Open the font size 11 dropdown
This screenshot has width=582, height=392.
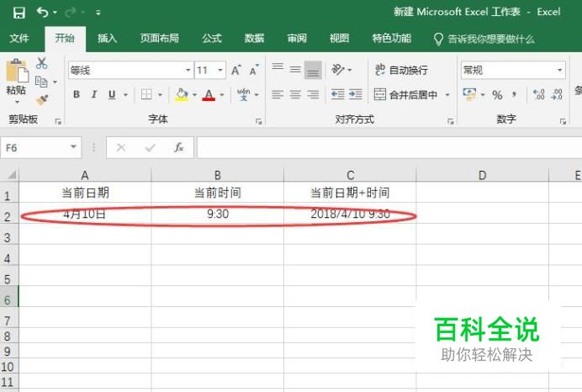coord(220,70)
